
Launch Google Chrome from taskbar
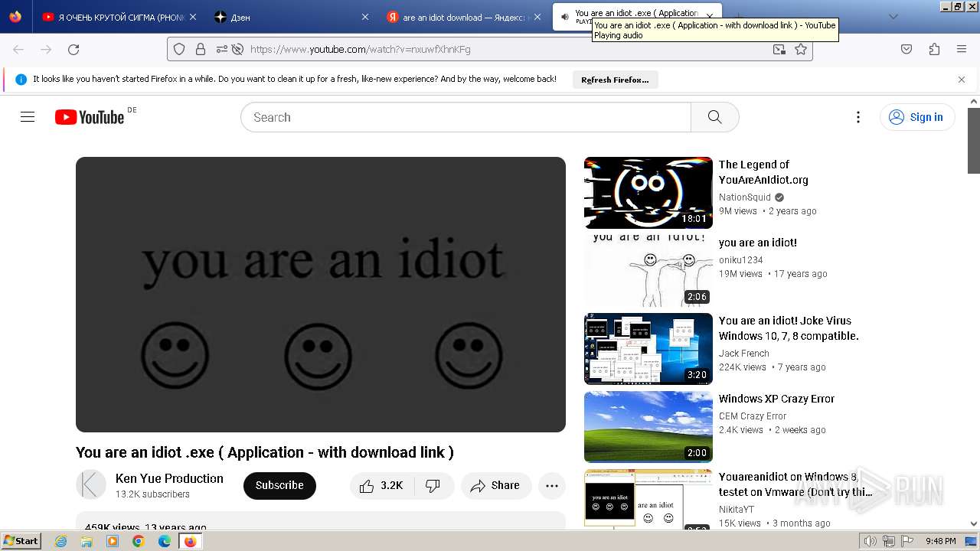click(x=139, y=541)
